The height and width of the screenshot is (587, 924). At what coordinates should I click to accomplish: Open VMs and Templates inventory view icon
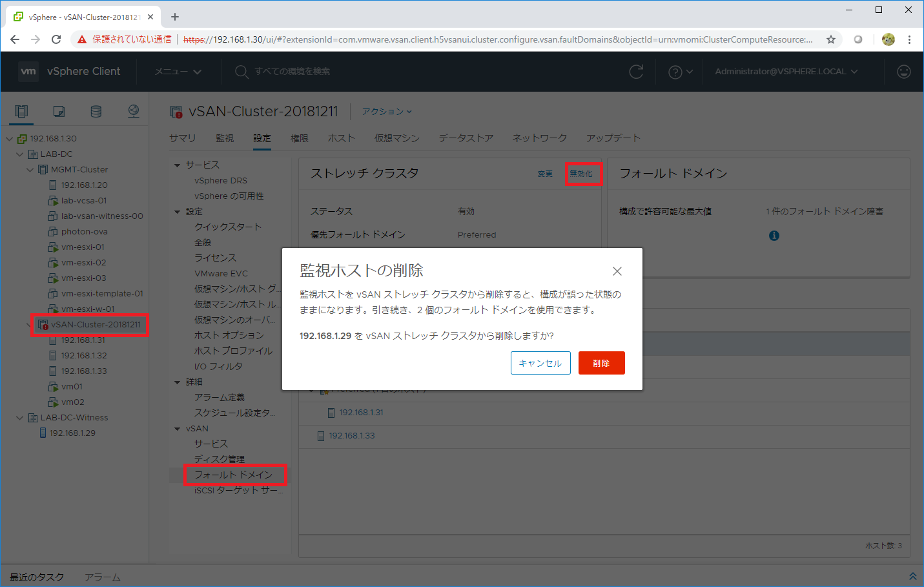click(x=59, y=112)
